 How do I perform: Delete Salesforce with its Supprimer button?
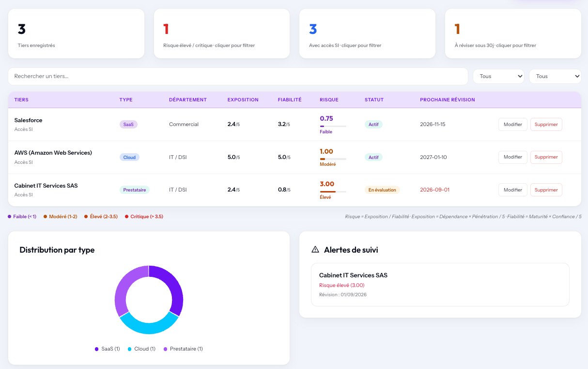tap(546, 125)
